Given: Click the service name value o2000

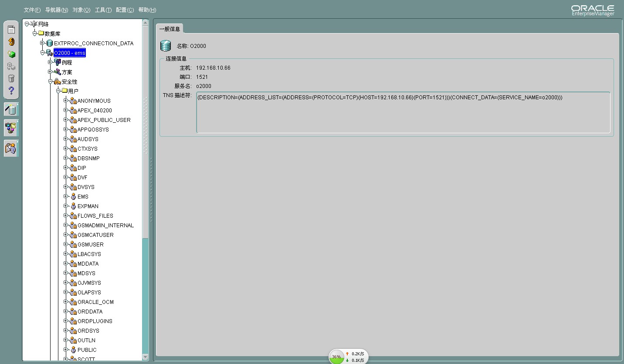Looking at the screenshot, I should point(203,86).
